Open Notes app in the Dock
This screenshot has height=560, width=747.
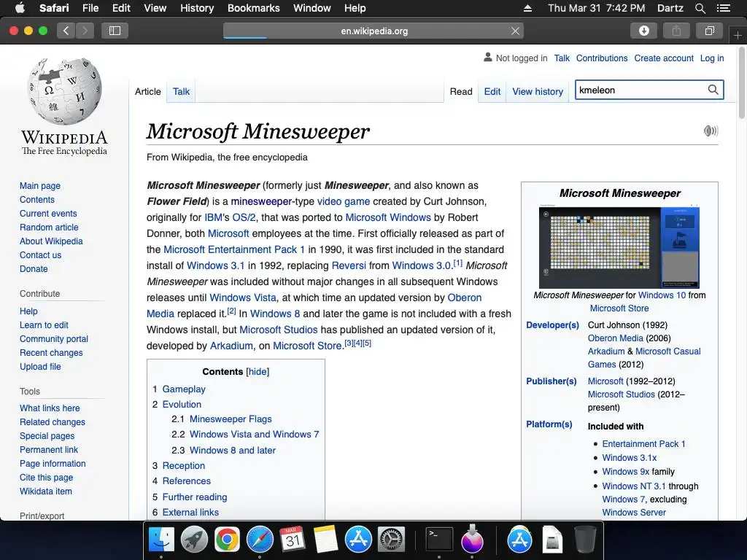325,540
